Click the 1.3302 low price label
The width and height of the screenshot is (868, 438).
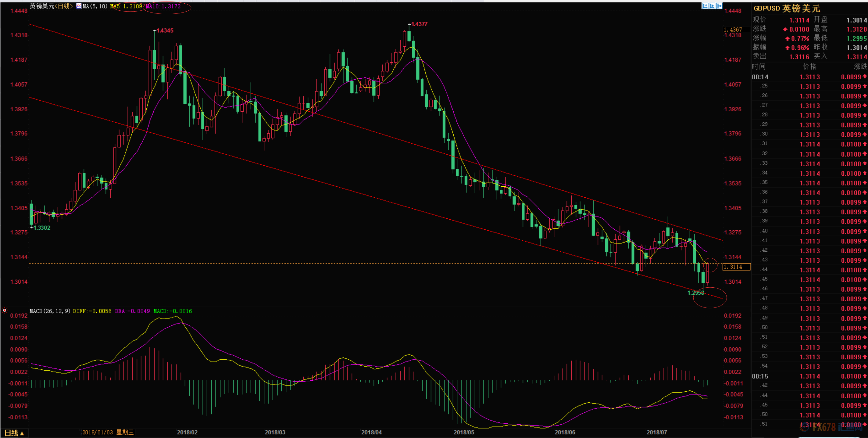pyautogui.click(x=42, y=228)
